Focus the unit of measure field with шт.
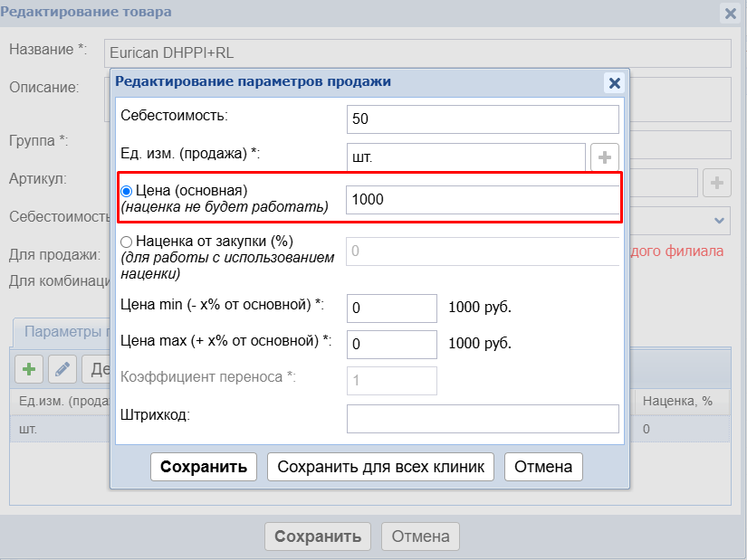747x560 pixels. tap(466, 157)
